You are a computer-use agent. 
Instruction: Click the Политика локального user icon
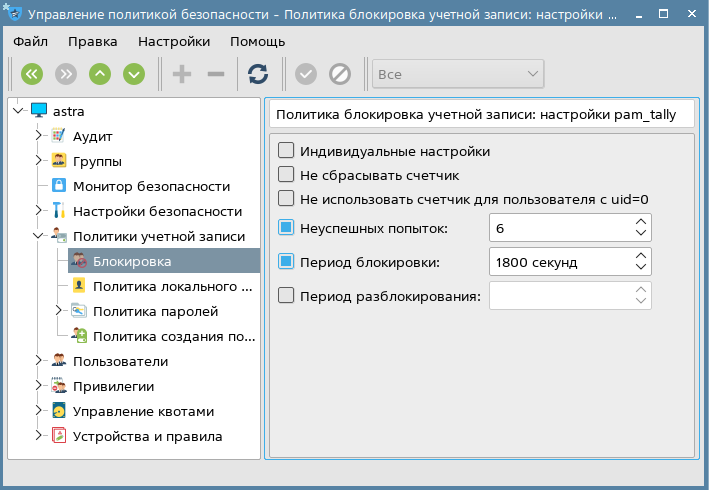click(x=79, y=285)
